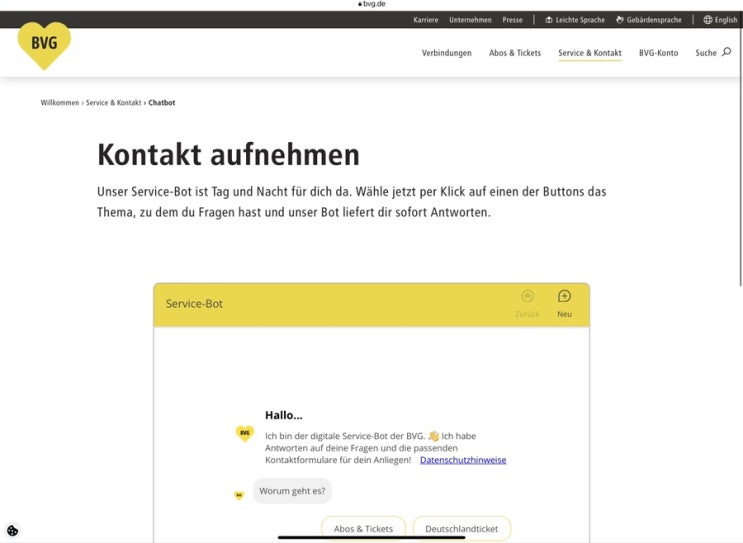Open the Datenschutzhinweise link

(462, 460)
